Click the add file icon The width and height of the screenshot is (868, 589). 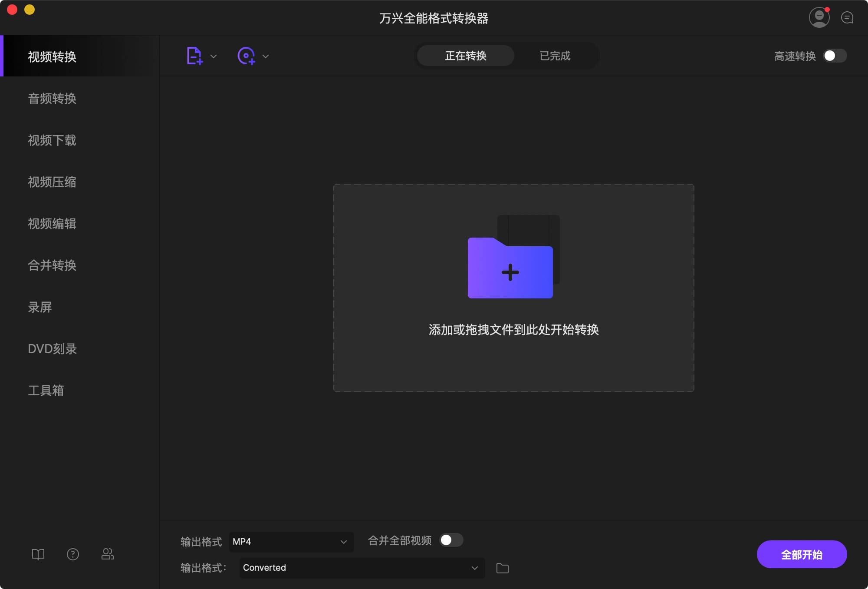(x=194, y=56)
